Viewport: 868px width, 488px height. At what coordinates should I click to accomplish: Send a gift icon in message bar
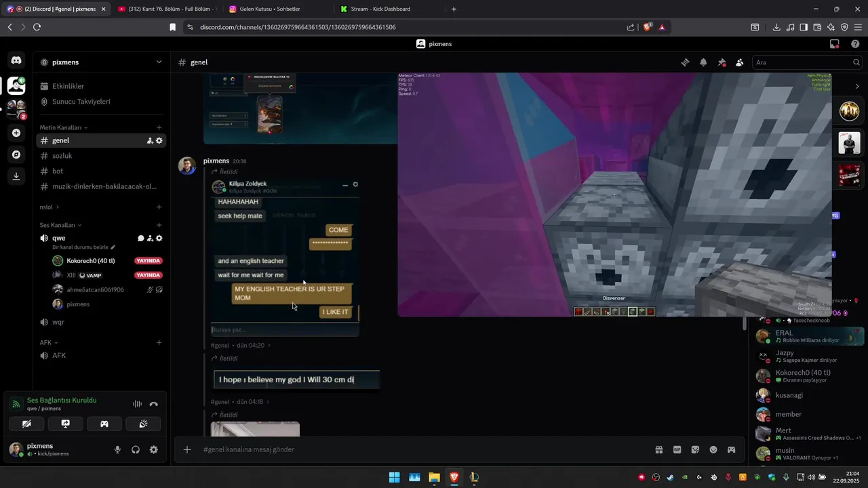pyautogui.click(x=658, y=449)
